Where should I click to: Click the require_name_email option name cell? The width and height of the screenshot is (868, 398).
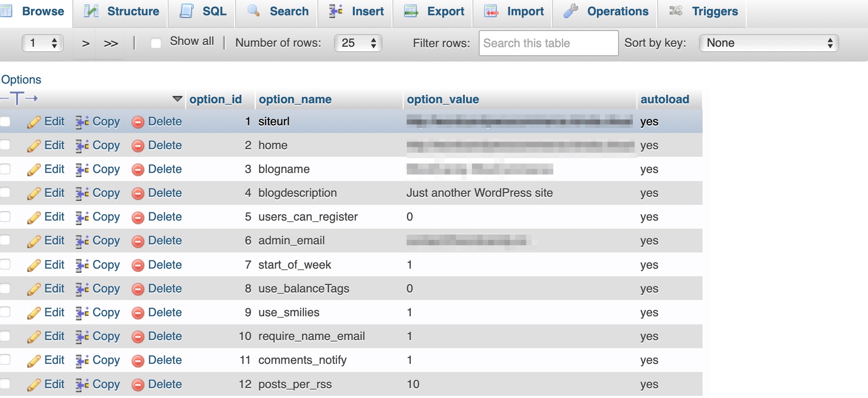312,336
